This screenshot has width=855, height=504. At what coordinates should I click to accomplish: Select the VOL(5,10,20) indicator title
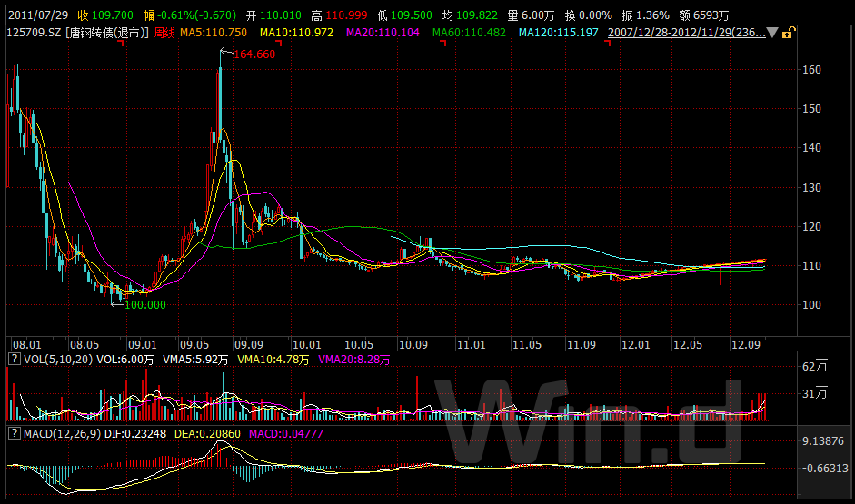point(56,361)
